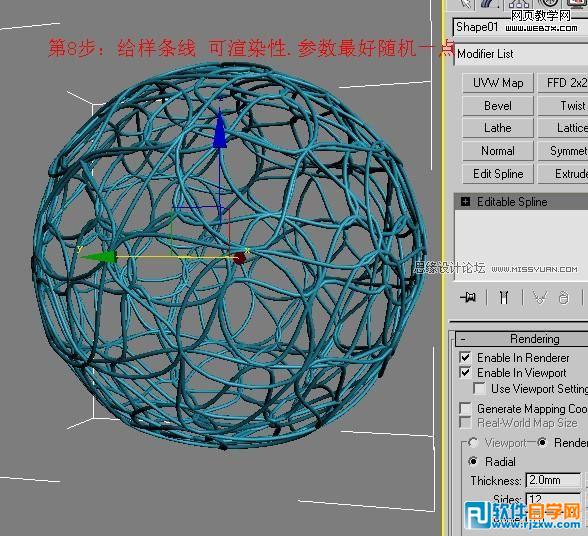Image resolution: width=588 pixels, height=536 pixels.
Task: Apply the Lathe modifier
Action: click(x=498, y=128)
